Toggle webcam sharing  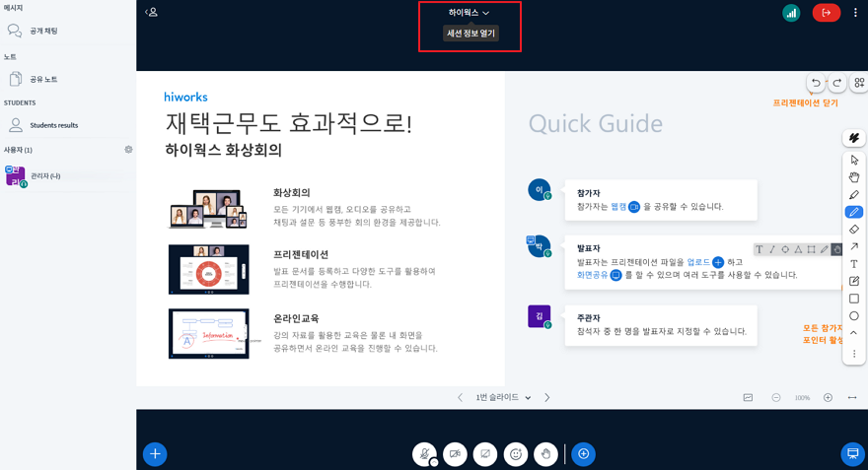(455, 453)
